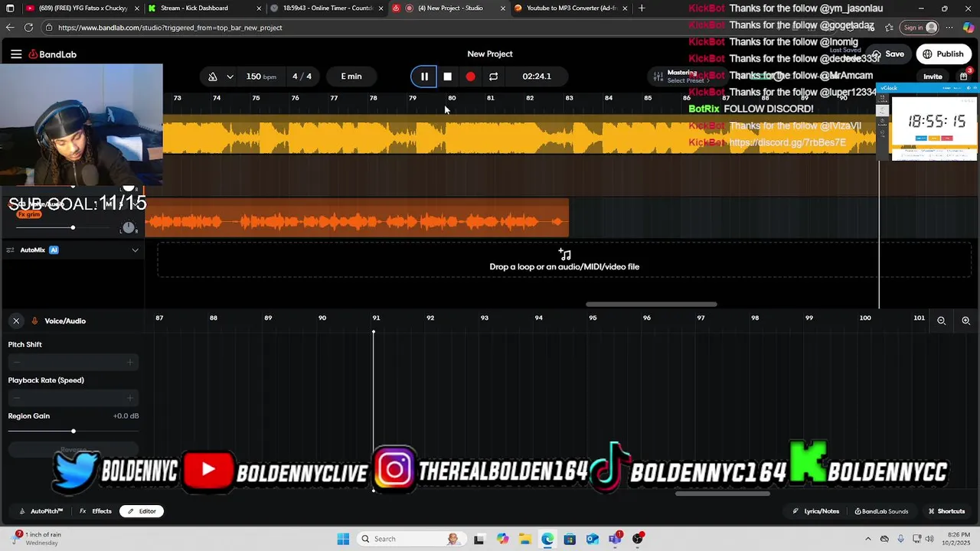
Task: Click the New Project title
Action: coord(490,54)
